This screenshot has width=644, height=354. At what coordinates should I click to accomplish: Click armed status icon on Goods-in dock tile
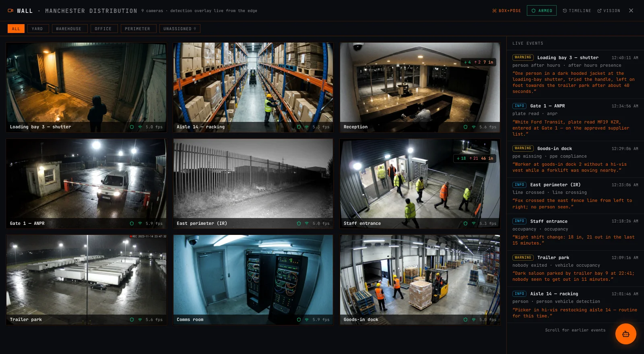click(465, 320)
